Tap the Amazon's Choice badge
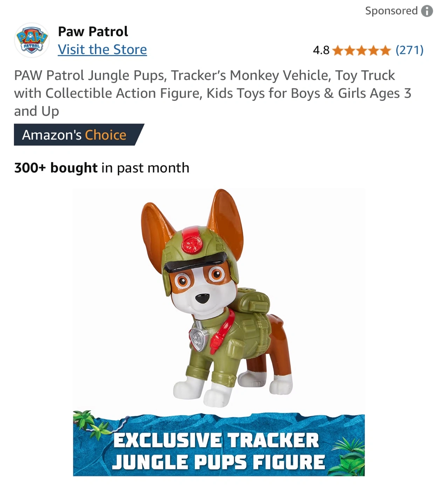Viewport: 438px width, 504px height. (x=79, y=135)
